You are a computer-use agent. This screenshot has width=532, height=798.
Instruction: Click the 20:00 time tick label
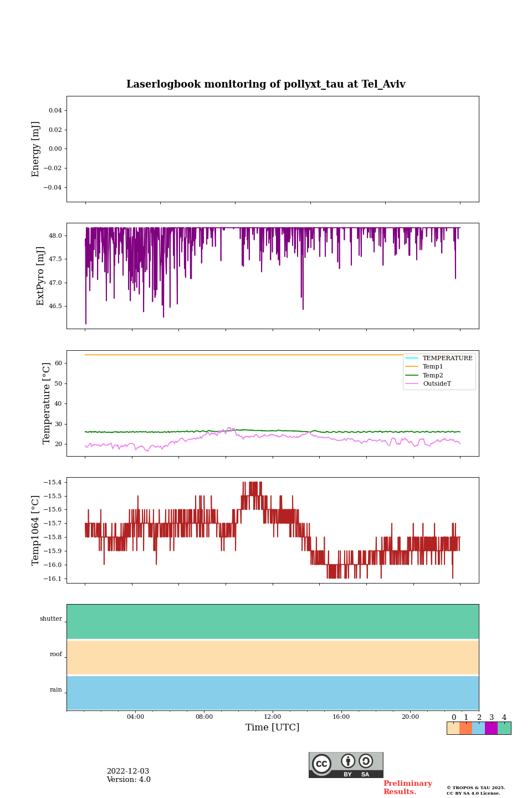[410, 717]
